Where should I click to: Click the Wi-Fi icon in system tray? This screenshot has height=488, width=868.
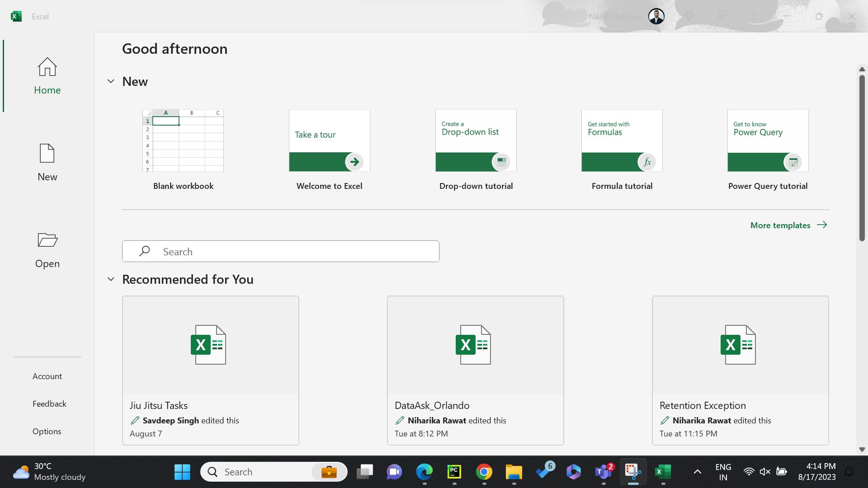(749, 472)
